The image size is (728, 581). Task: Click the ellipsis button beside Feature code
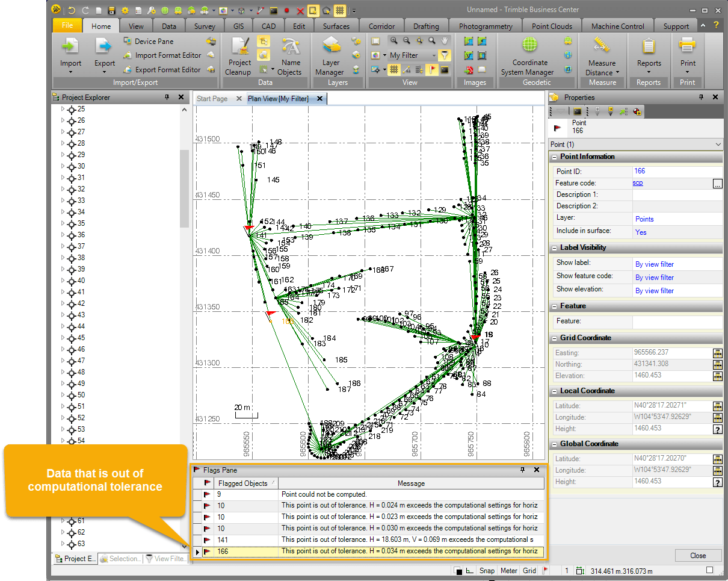[717, 184]
